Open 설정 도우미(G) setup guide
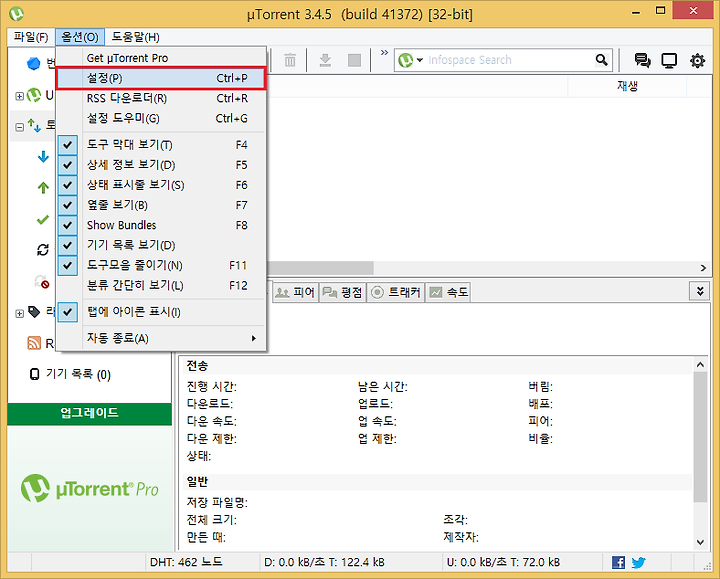Image resolution: width=720 pixels, height=579 pixels. [161, 118]
